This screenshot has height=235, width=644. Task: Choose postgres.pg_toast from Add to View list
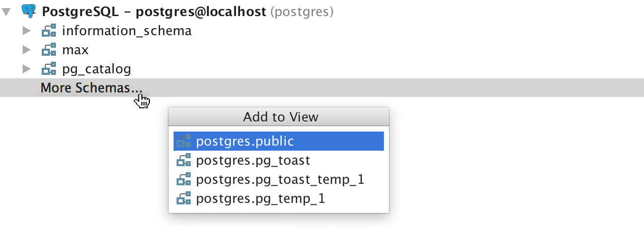point(279,161)
